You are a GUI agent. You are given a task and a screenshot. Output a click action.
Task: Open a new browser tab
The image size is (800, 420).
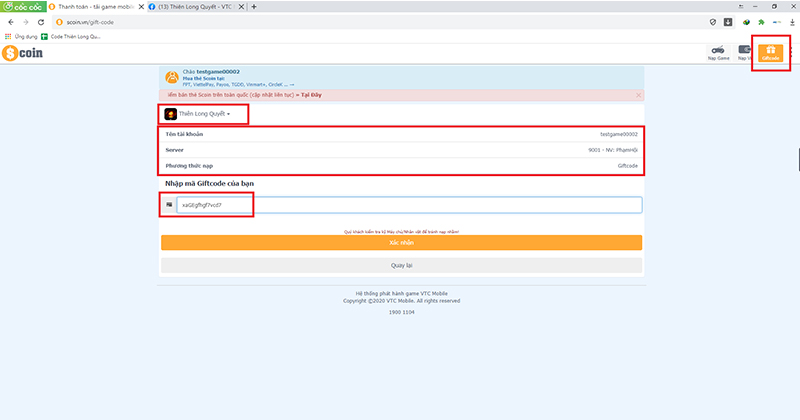[x=254, y=7]
